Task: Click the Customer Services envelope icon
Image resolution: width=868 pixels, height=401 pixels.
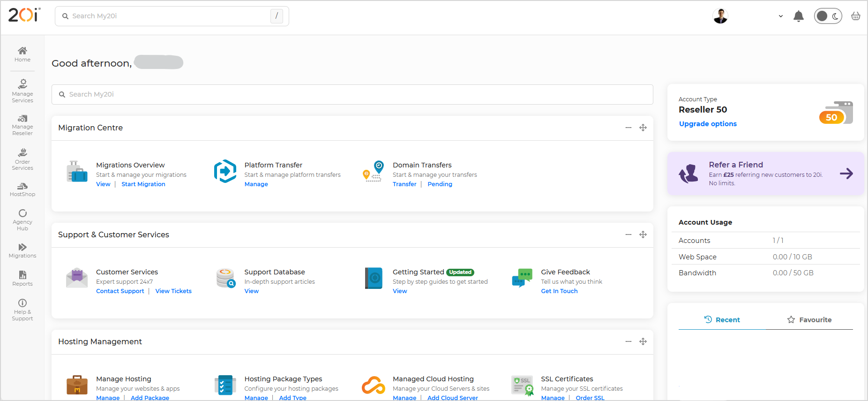Action: (77, 278)
